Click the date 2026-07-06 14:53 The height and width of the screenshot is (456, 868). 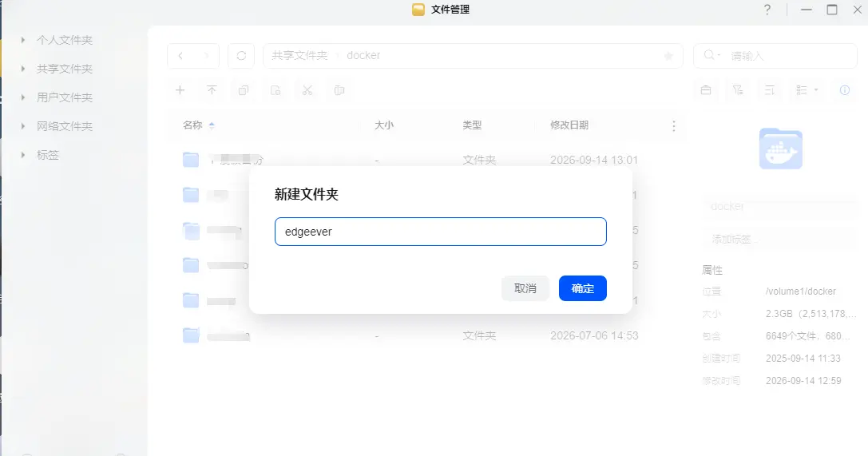point(594,335)
